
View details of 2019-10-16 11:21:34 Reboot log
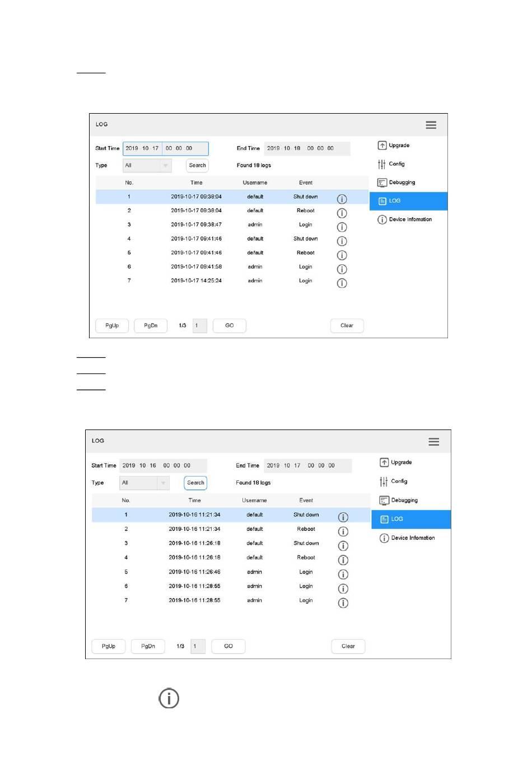point(343,531)
